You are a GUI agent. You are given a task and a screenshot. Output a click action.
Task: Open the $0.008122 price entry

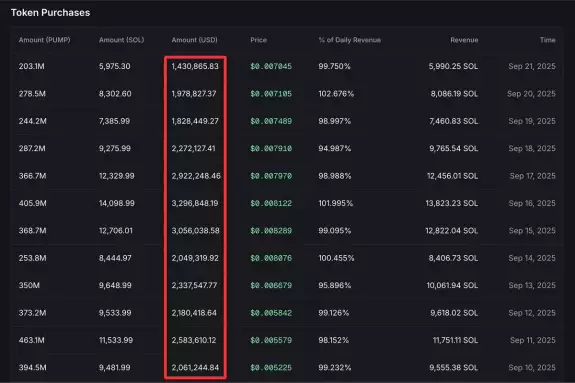click(271, 203)
